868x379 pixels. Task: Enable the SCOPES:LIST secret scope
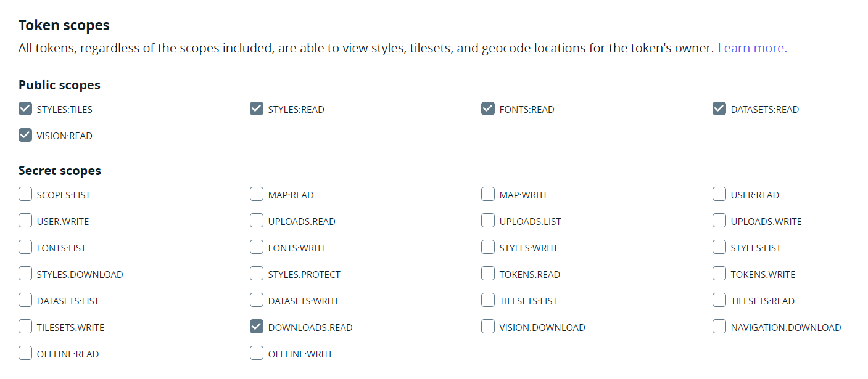click(x=25, y=195)
